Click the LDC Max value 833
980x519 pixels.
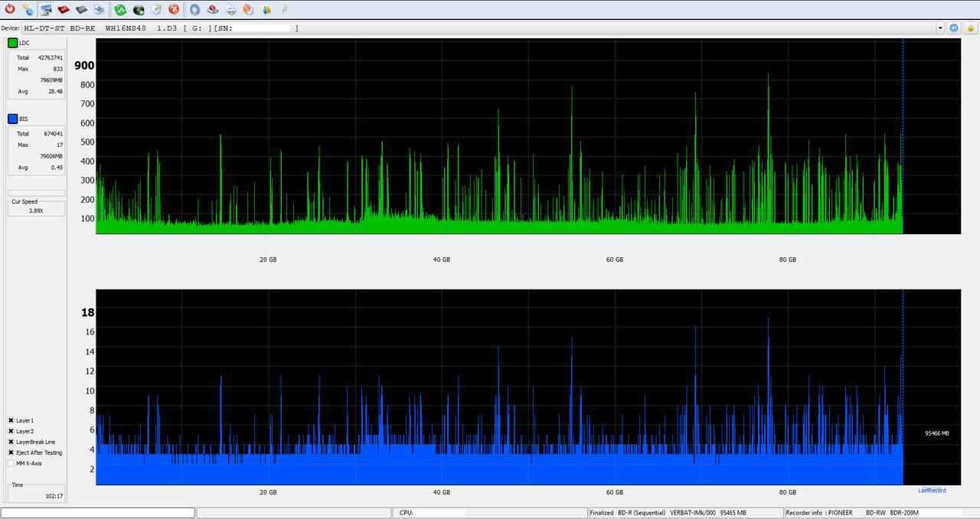point(57,69)
